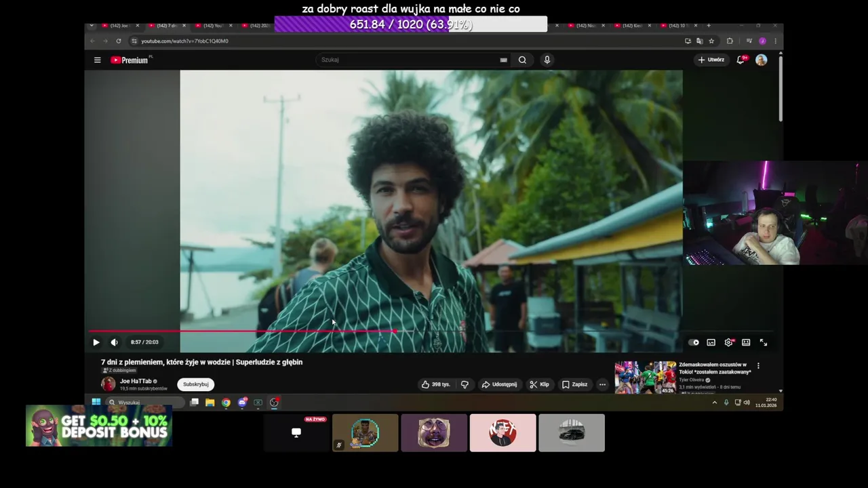Switch to the (142) Nie browser tab
Viewport: 868px width, 488px height.
click(x=585, y=26)
